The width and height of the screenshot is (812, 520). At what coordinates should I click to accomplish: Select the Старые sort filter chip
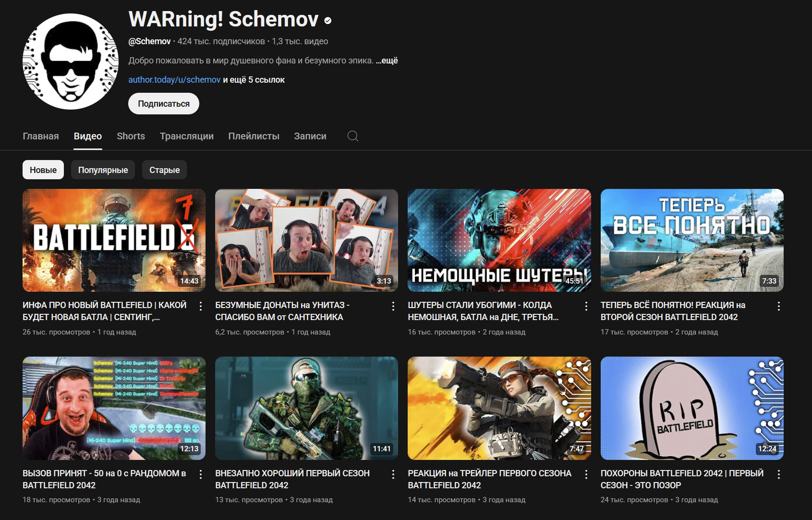pyautogui.click(x=165, y=170)
